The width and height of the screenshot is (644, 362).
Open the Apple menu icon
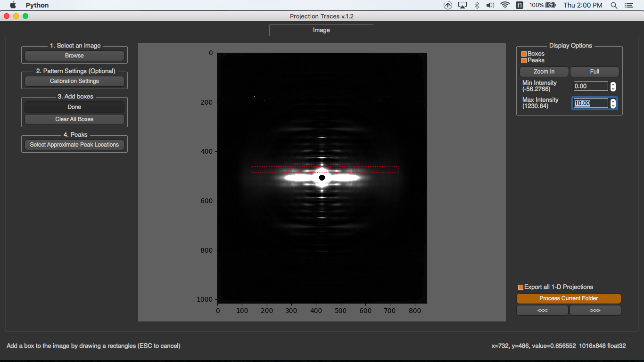click(x=13, y=5)
